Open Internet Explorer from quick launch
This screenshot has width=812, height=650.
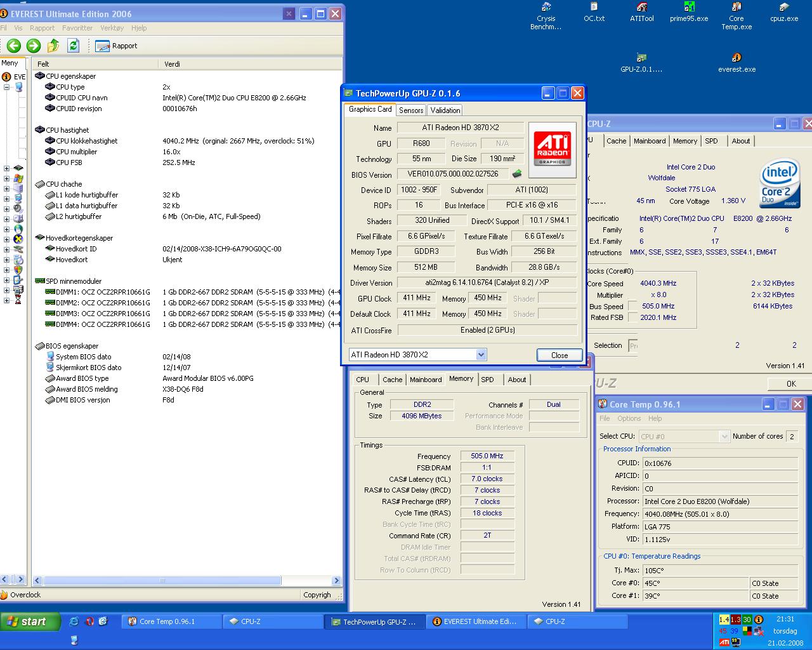click(74, 621)
